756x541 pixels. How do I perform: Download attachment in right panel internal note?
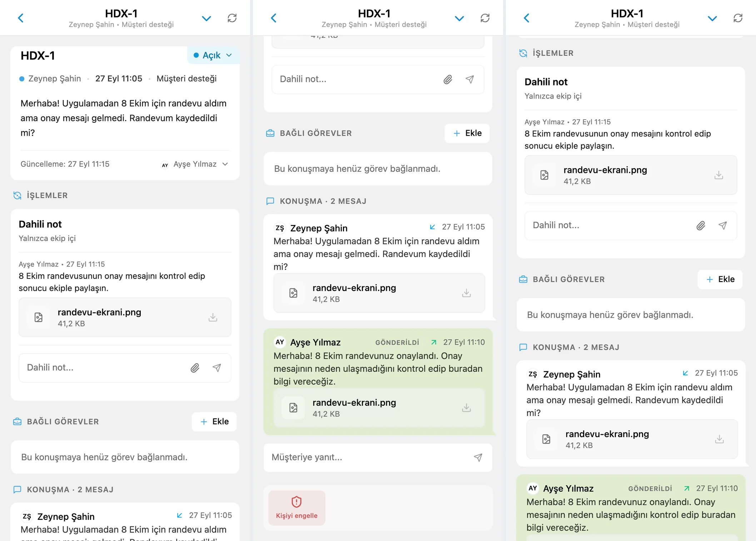(x=719, y=175)
